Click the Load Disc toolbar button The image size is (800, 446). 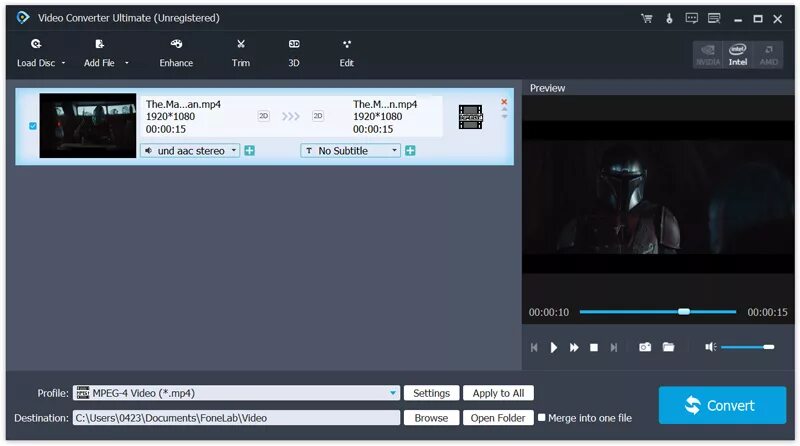pos(36,53)
